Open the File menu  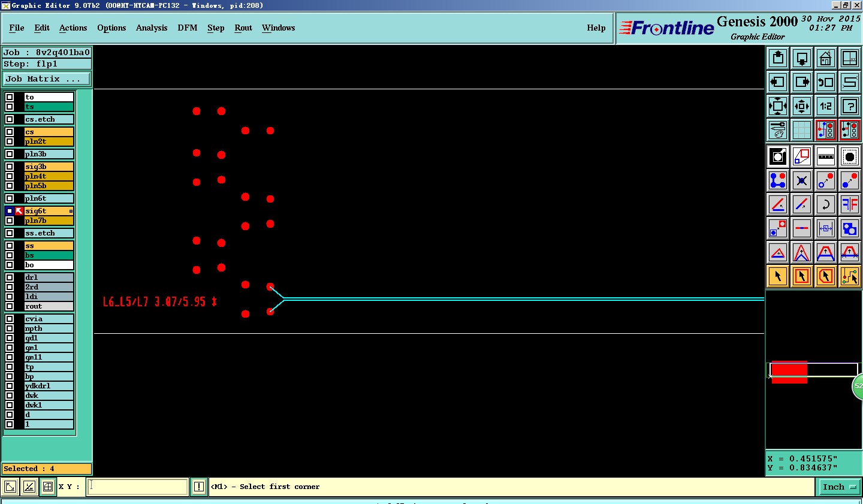click(x=17, y=28)
